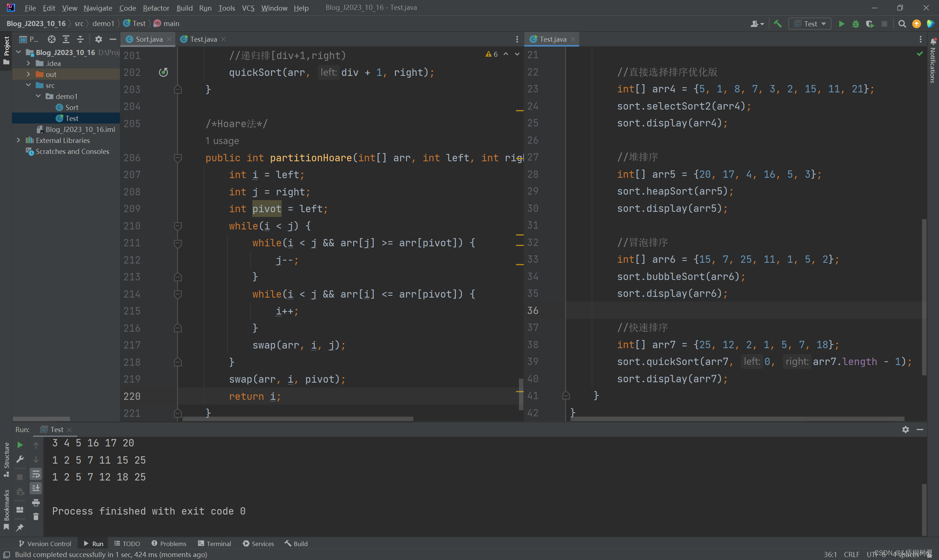Go to next highlighted warning
Screen dimensions: 939x560
pyautogui.click(x=517, y=54)
